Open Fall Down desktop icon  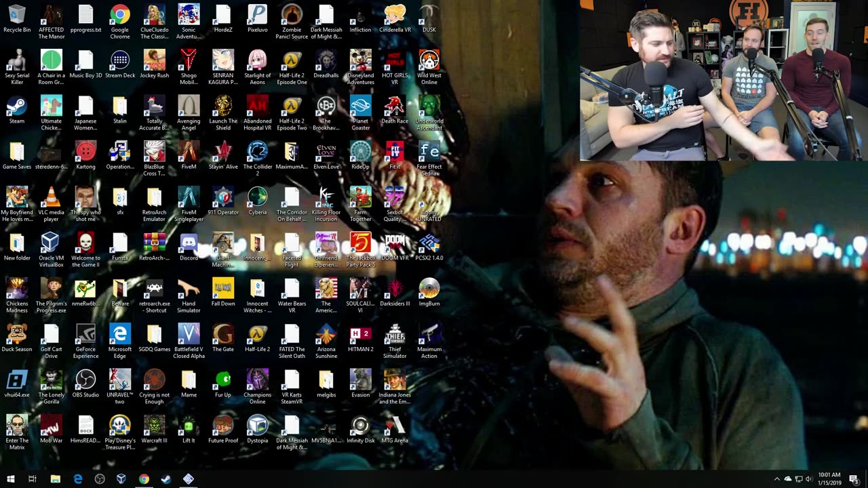point(223,293)
